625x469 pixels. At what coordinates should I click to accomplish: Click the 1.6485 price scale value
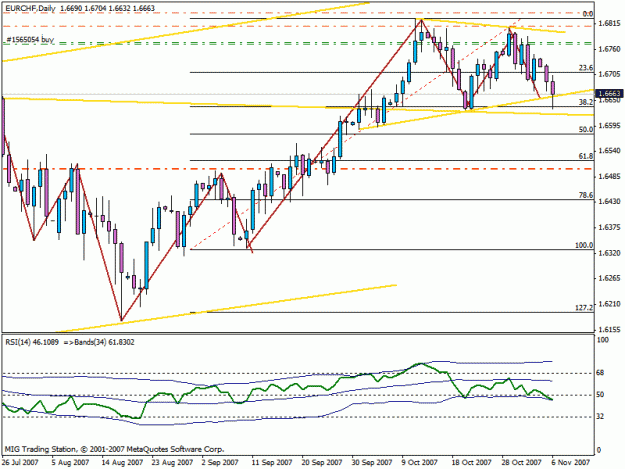coord(609,176)
